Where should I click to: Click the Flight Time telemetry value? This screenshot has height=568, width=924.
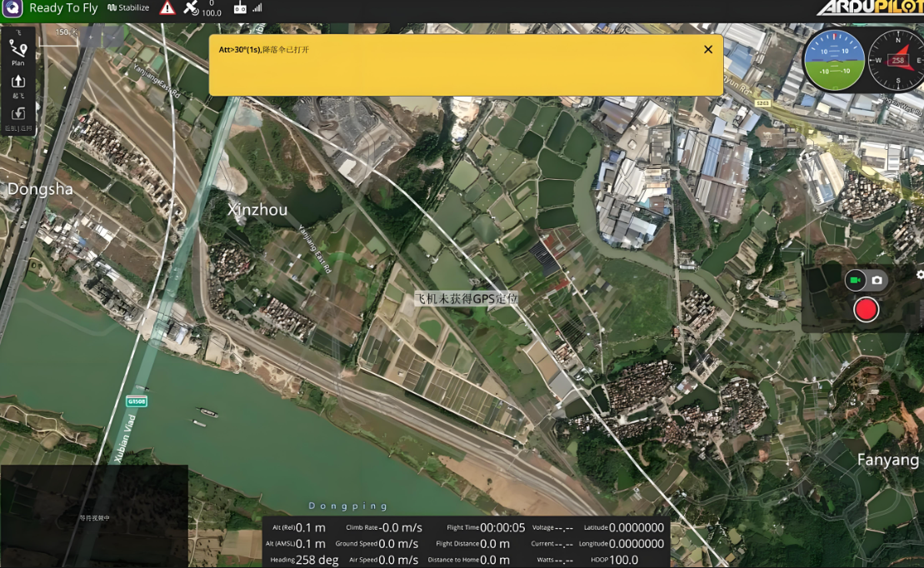tap(502, 527)
